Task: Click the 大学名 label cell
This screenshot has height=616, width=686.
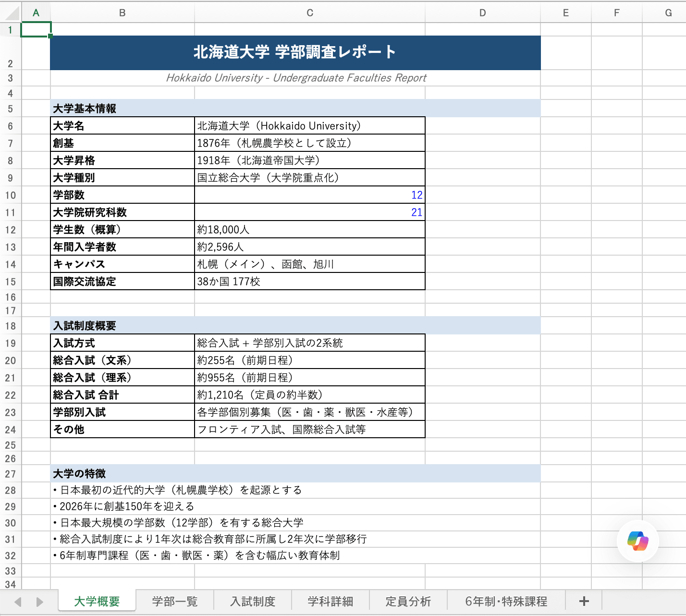Action: 122,126
